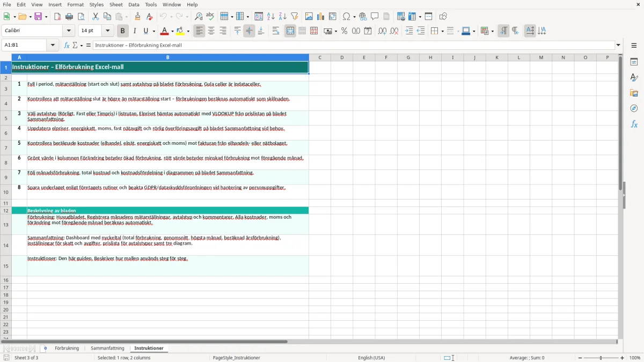Screen dimensions: 644x362
Task: Expand the Font Name dropdown
Action: tap(69, 31)
